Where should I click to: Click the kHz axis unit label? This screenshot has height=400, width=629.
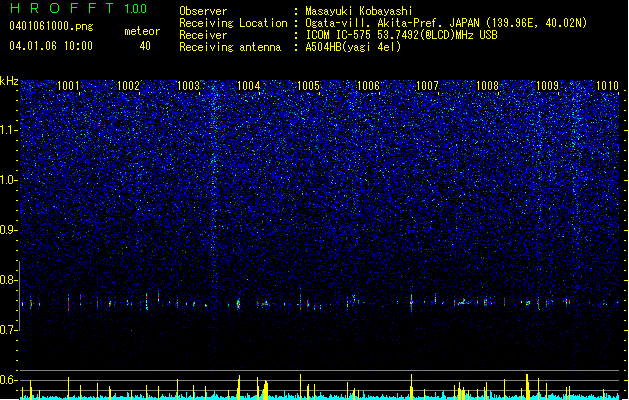click(x=9, y=81)
